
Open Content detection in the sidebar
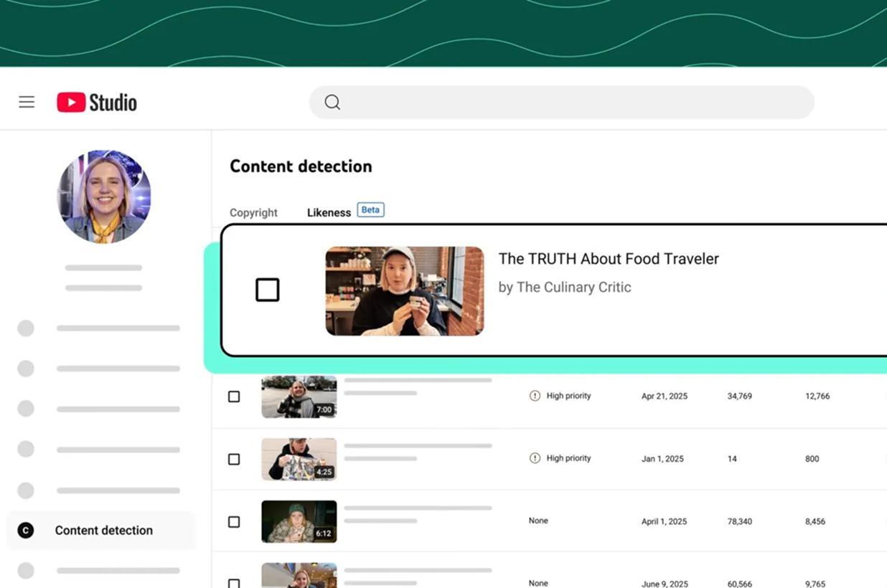103,530
